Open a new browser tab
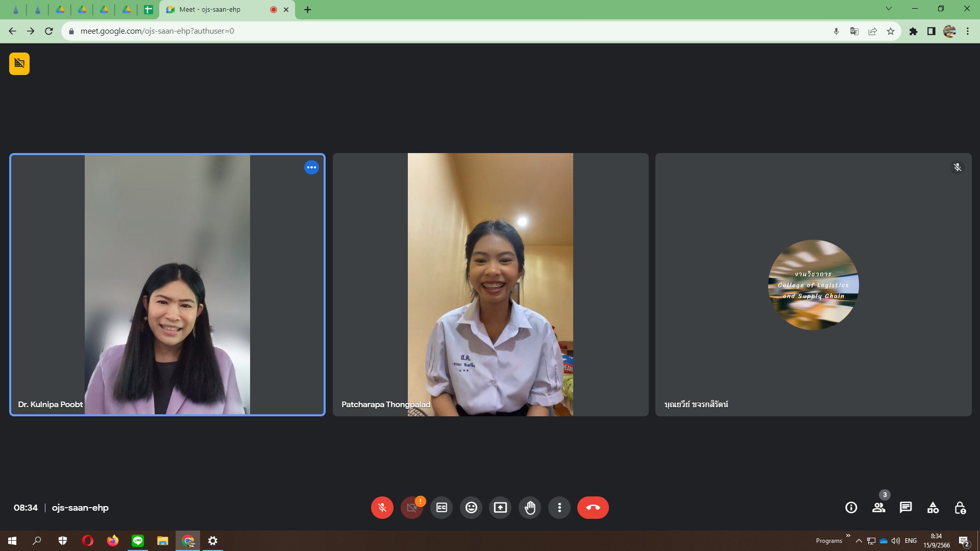The width and height of the screenshot is (980, 551). click(x=307, y=10)
